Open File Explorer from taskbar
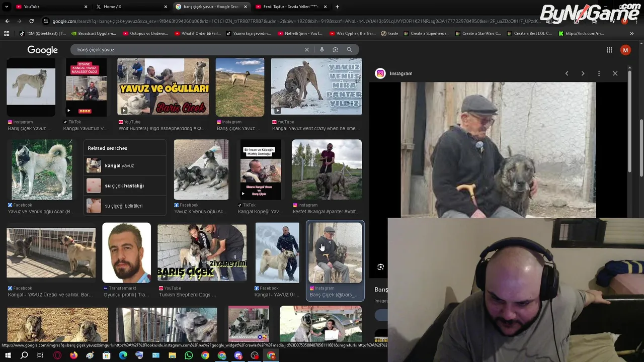This screenshot has width=644, height=362. 172,356
